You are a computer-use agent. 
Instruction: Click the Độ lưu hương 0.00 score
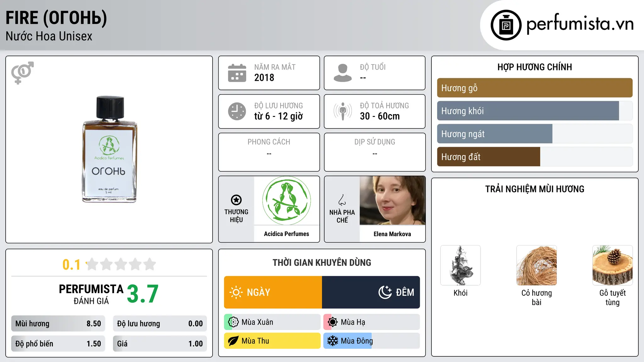[160, 324]
